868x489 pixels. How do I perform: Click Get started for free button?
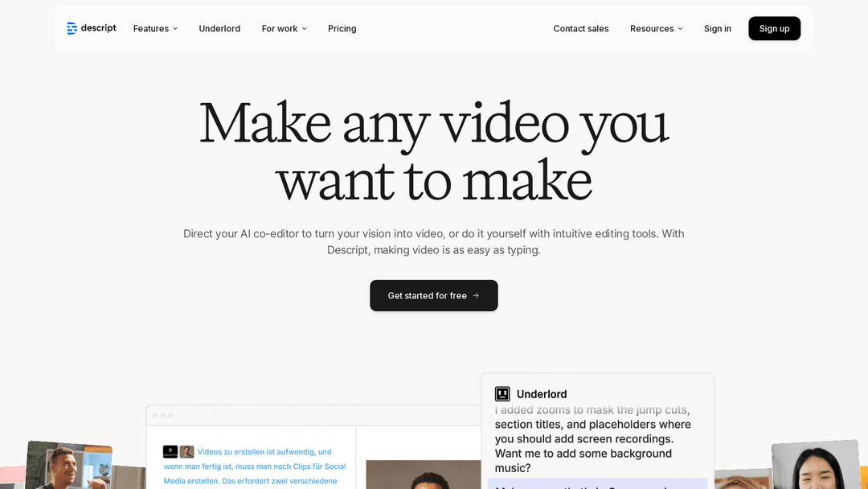(434, 296)
